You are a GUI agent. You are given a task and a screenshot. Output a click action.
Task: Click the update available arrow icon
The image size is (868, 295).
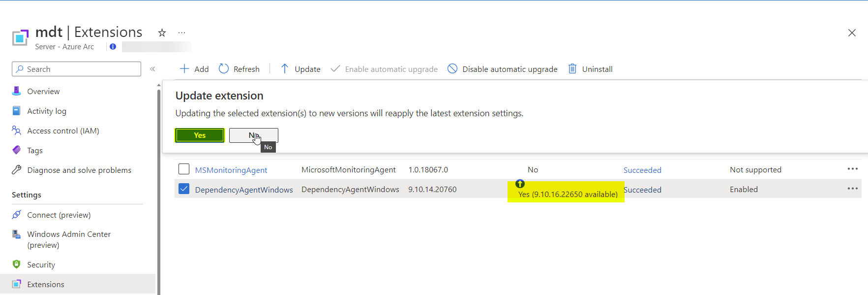520,184
